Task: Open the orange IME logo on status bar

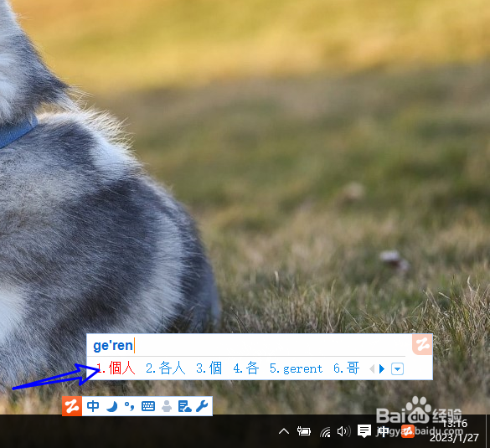Action: click(x=72, y=406)
